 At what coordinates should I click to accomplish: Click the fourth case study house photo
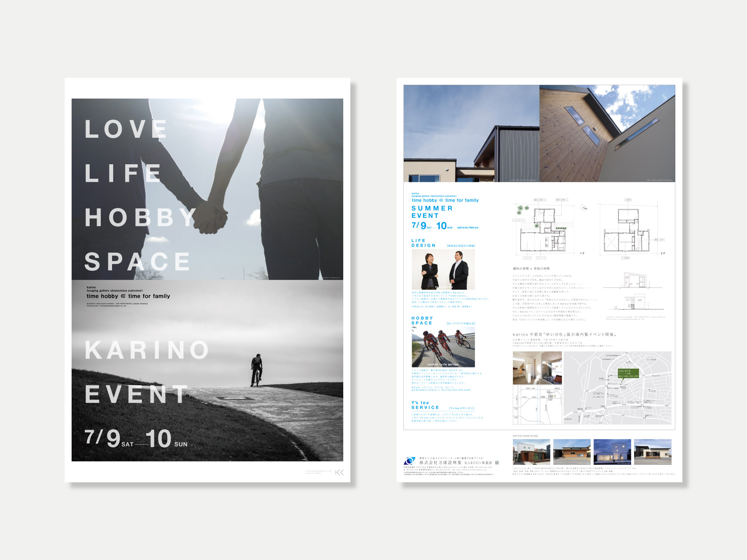coord(653,452)
